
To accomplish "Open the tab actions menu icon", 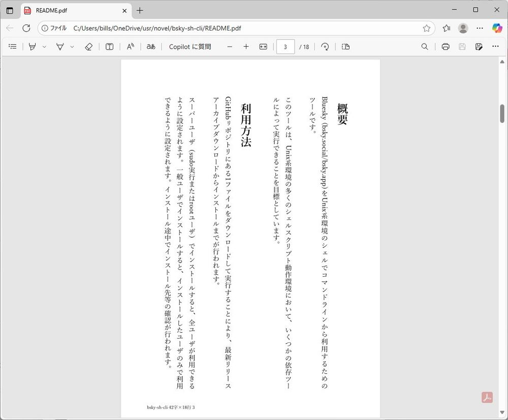I will [10, 11].
